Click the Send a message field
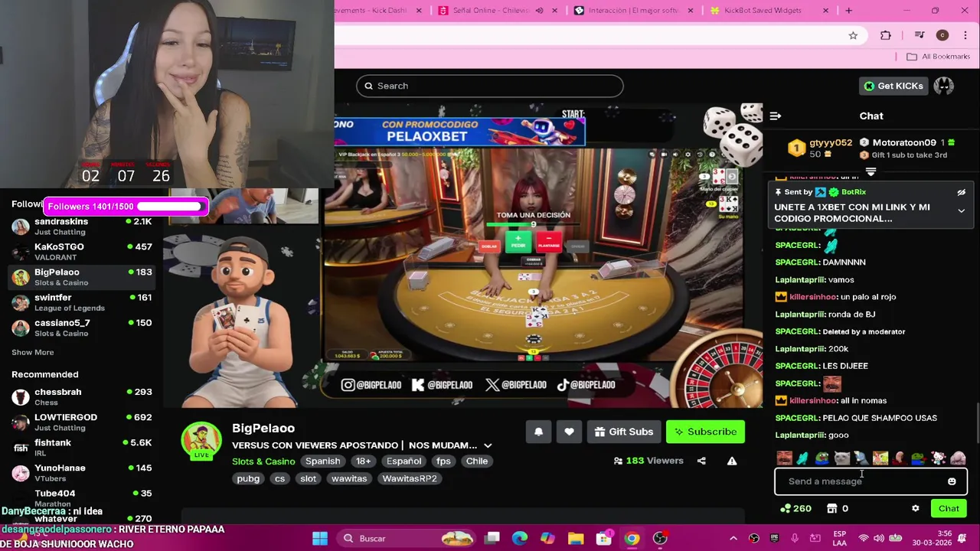 point(871,481)
